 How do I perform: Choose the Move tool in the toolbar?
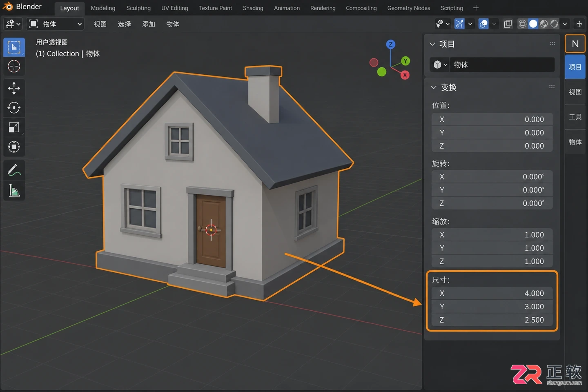click(x=14, y=88)
